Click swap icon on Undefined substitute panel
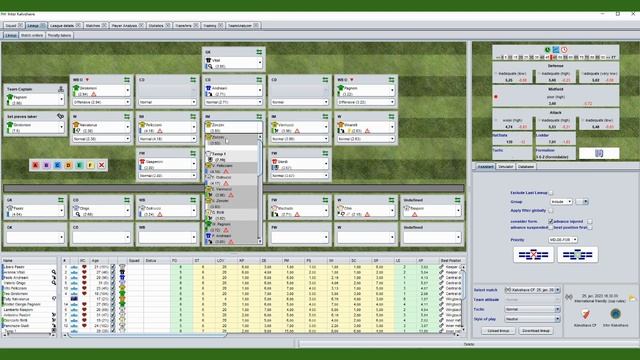Screen dimensions: 640x360 [458, 200]
